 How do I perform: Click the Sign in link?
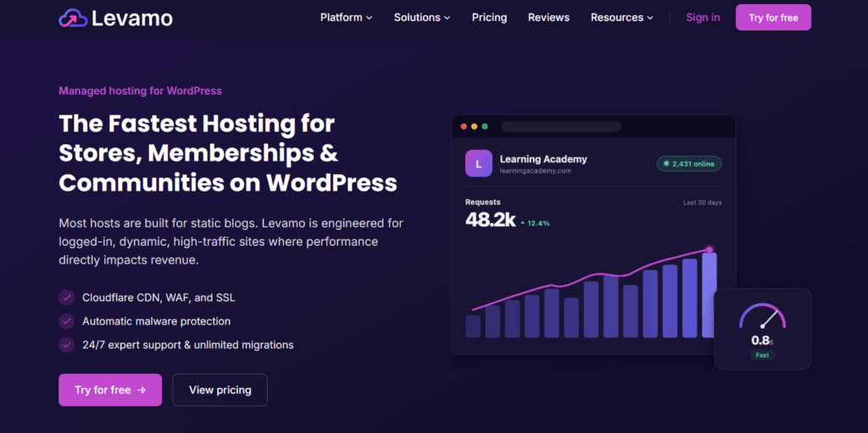(x=703, y=18)
